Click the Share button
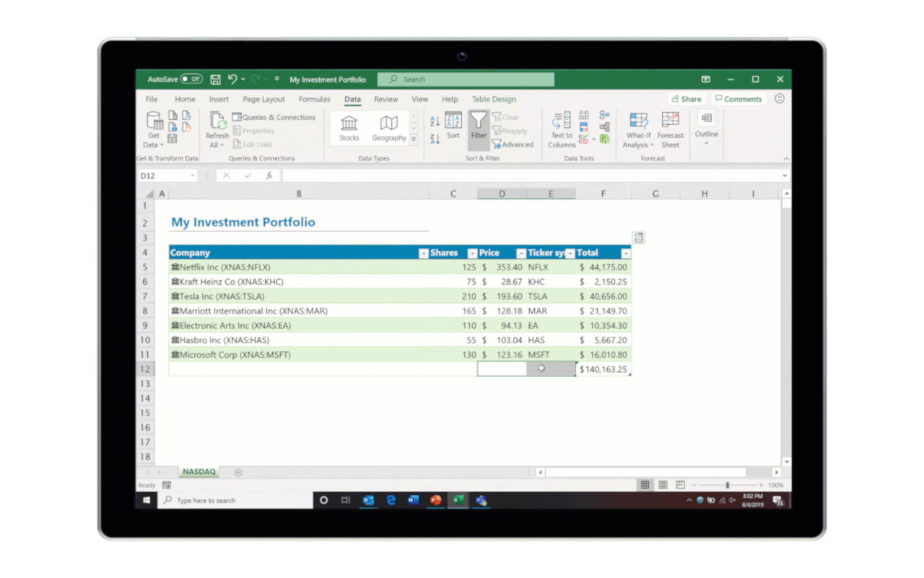This screenshot has width=924, height=578. click(686, 99)
